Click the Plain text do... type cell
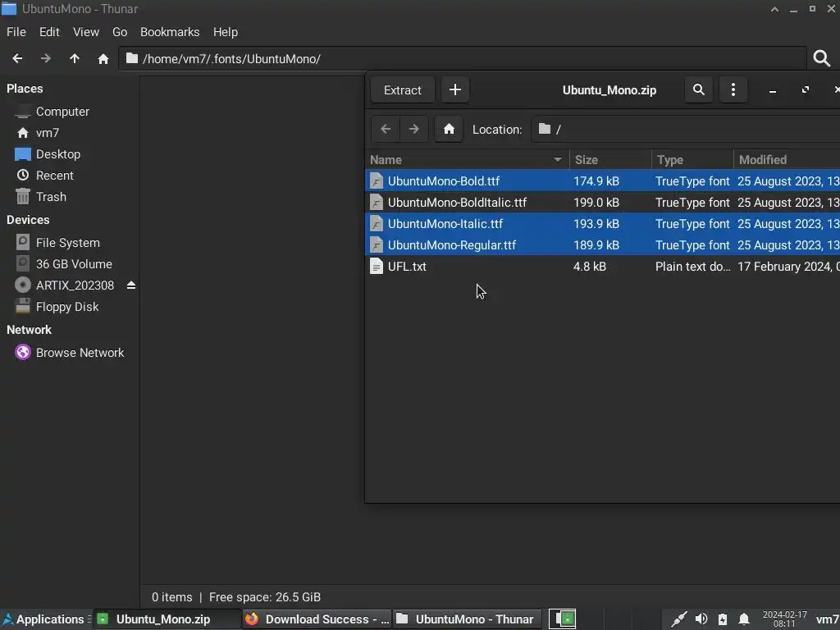840x630 pixels. 692,267
